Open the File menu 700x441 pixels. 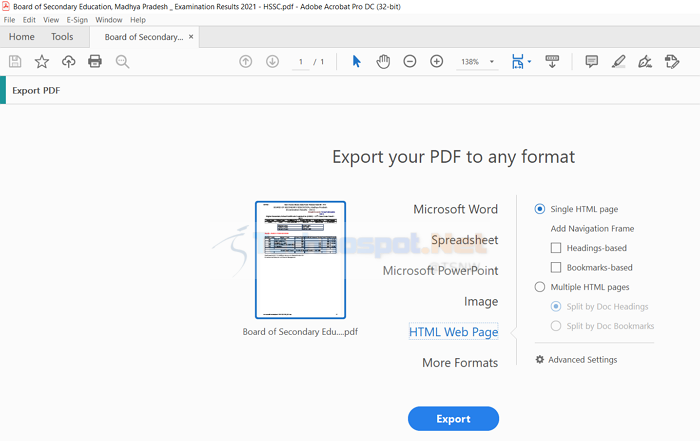[9, 20]
